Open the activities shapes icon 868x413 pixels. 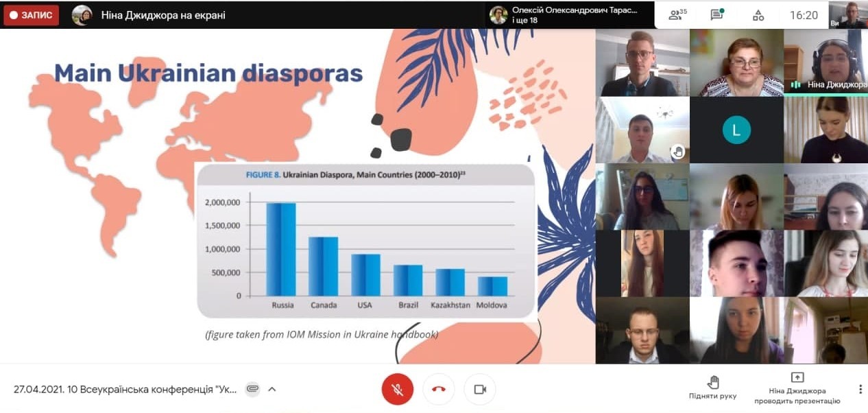pos(758,15)
